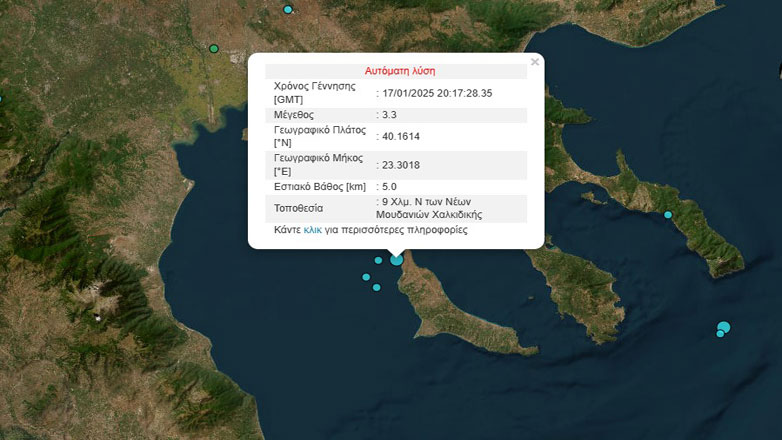Screen dimensions: 782x440
Task: Click the 'Τοποθεσία' label
Action: coord(298,208)
